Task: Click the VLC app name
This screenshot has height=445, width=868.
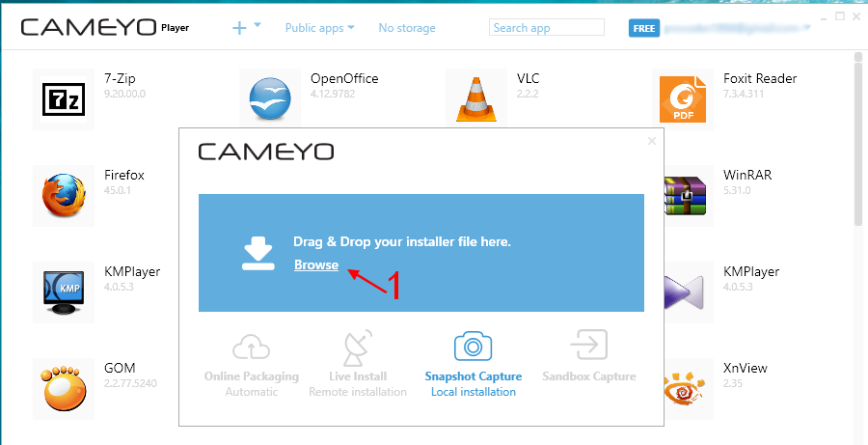Action: (x=529, y=79)
